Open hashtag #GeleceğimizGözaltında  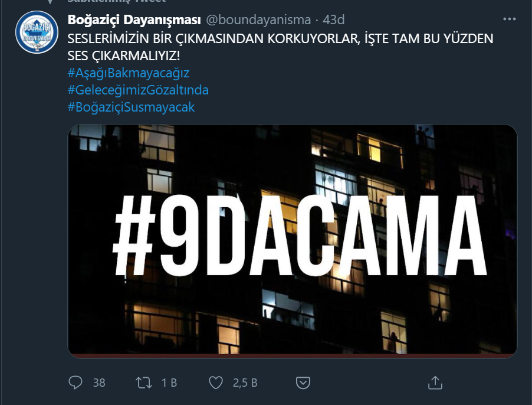tap(138, 90)
